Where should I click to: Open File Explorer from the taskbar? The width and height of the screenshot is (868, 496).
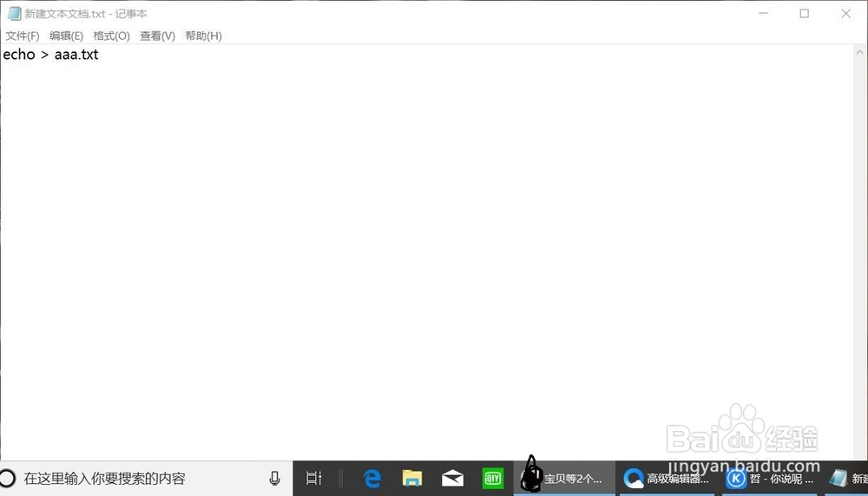pos(411,479)
